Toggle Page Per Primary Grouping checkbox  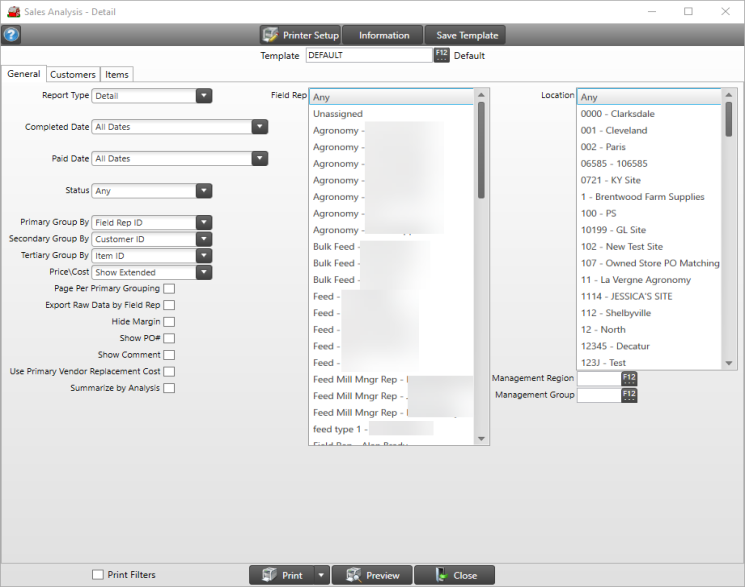[169, 289]
